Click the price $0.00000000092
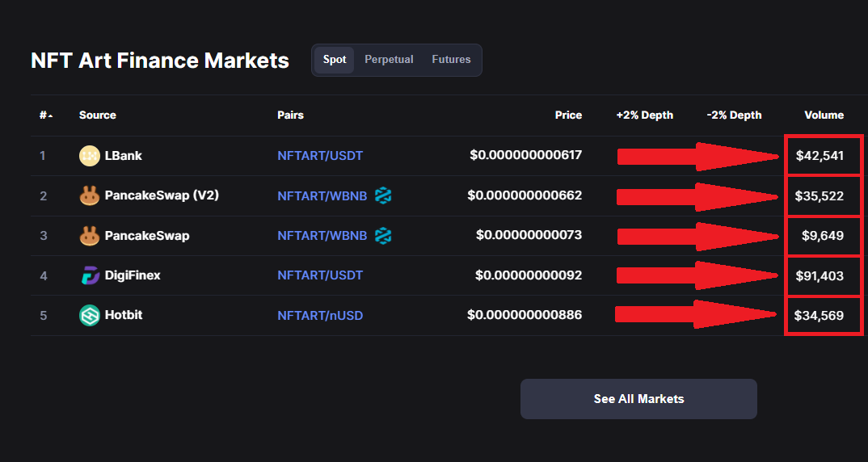The height and width of the screenshot is (462, 868). (529, 275)
